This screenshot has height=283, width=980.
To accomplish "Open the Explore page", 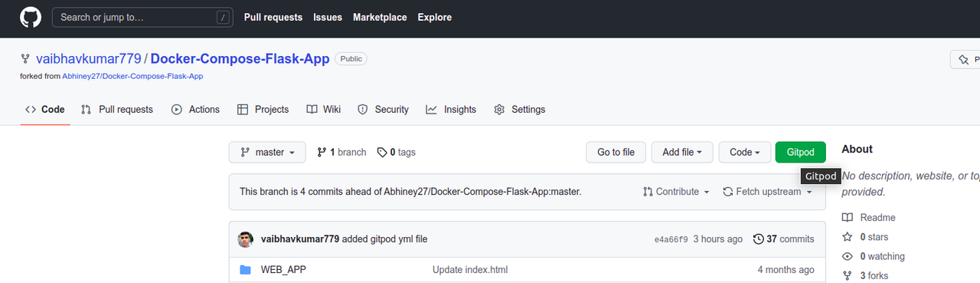I will (x=435, y=17).
